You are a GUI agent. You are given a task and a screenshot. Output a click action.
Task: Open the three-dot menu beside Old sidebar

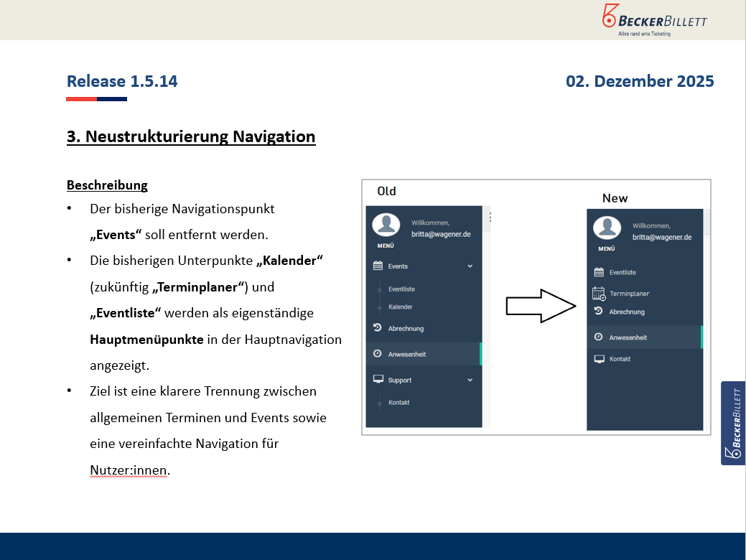[490, 217]
